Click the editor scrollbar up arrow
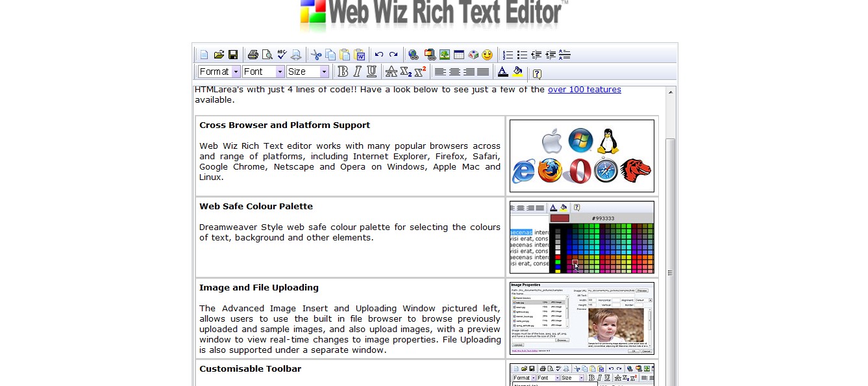This screenshot has width=868, height=386. tap(671, 92)
